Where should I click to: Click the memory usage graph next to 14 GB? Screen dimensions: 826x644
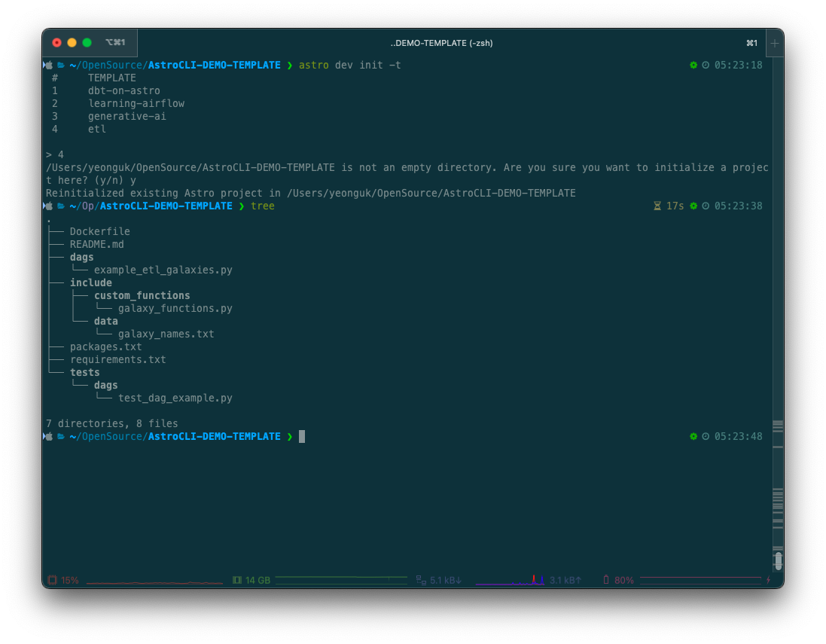coord(341,580)
